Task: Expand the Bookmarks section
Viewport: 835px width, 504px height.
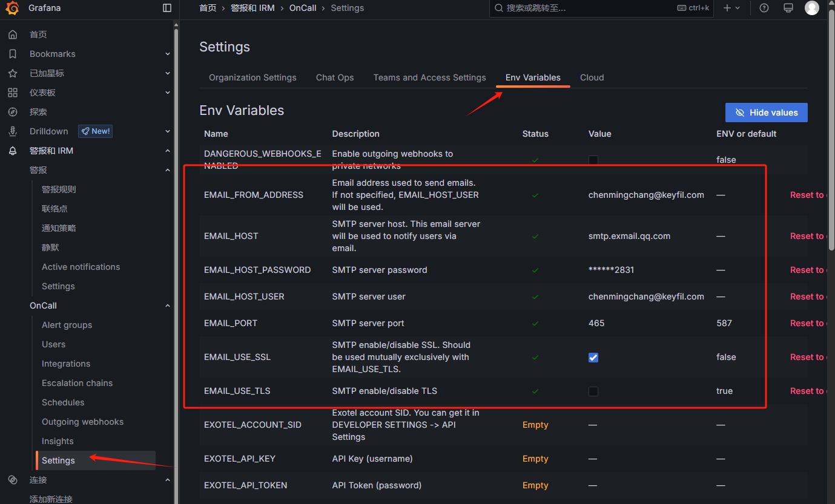Action: [x=168, y=54]
